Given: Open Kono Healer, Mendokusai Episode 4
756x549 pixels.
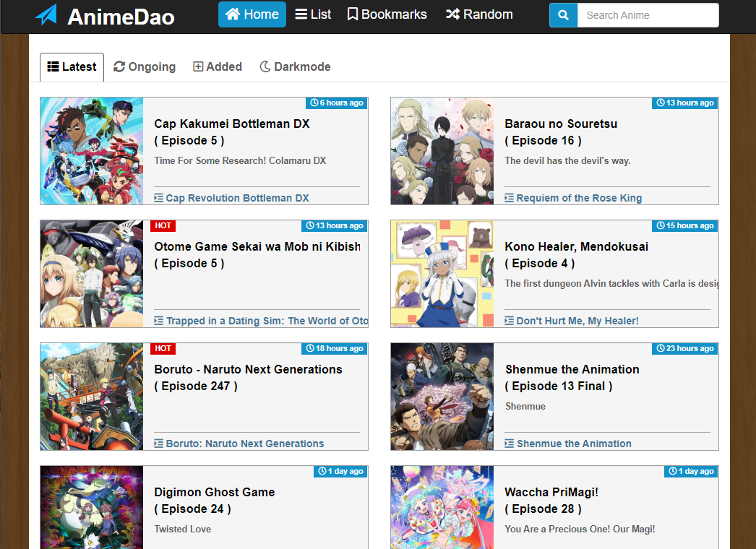Looking at the screenshot, I should tap(576, 255).
